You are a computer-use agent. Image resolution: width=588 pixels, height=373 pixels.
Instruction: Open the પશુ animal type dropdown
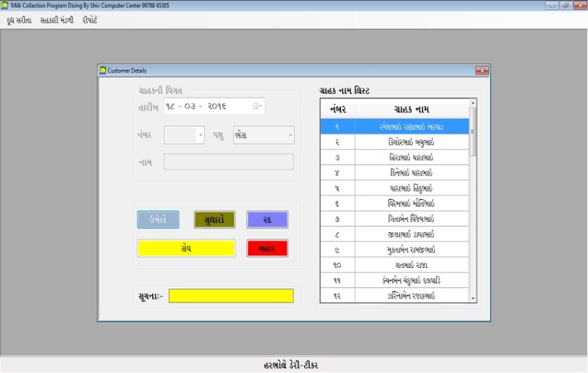pos(290,135)
